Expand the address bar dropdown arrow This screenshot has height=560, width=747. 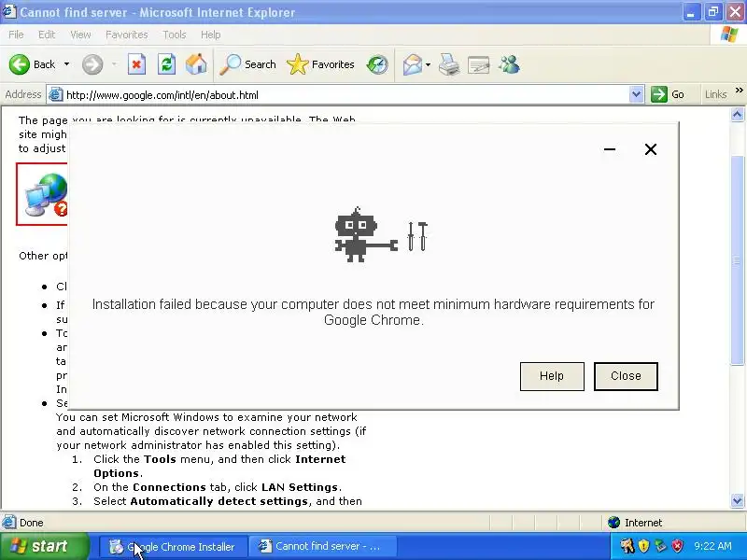636,95
